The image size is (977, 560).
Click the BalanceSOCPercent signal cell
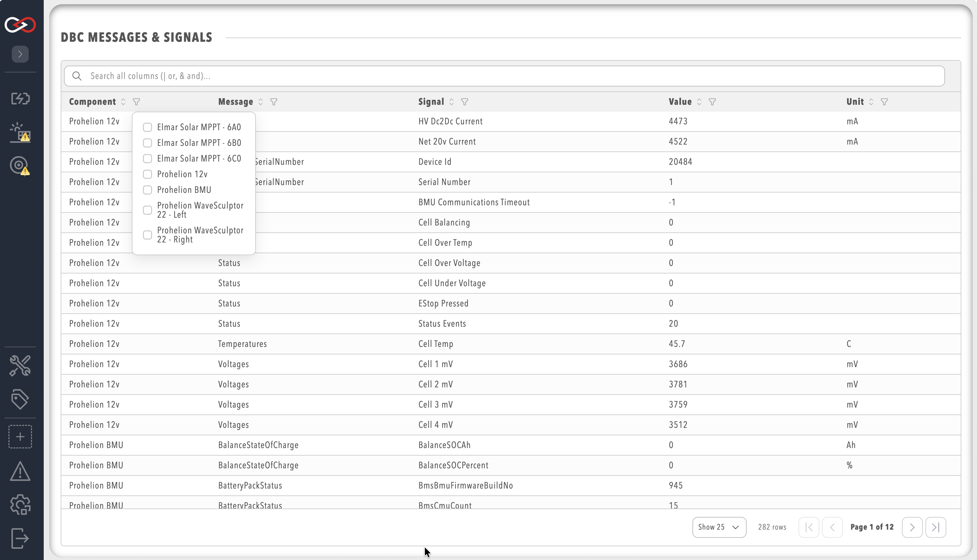pyautogui.click(x=453, y=465)
